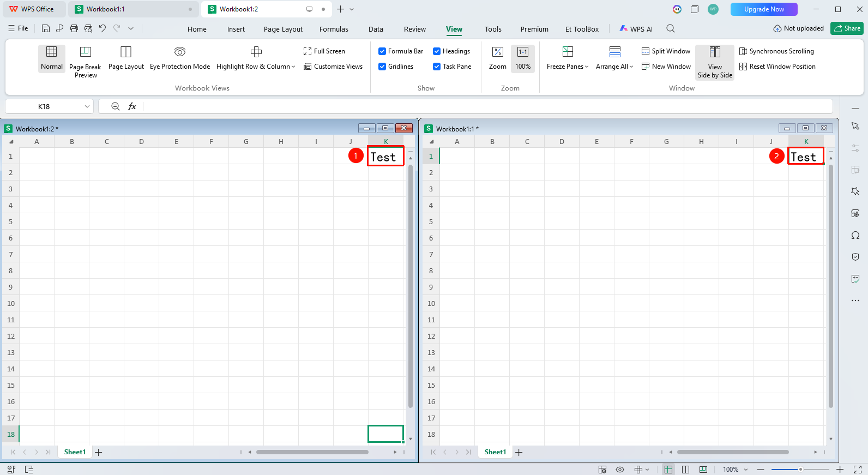This screenshot has height=475, width=868.
Task: Open Page Break Preview view
Action: pyautogui.click(x=85, y=62)
